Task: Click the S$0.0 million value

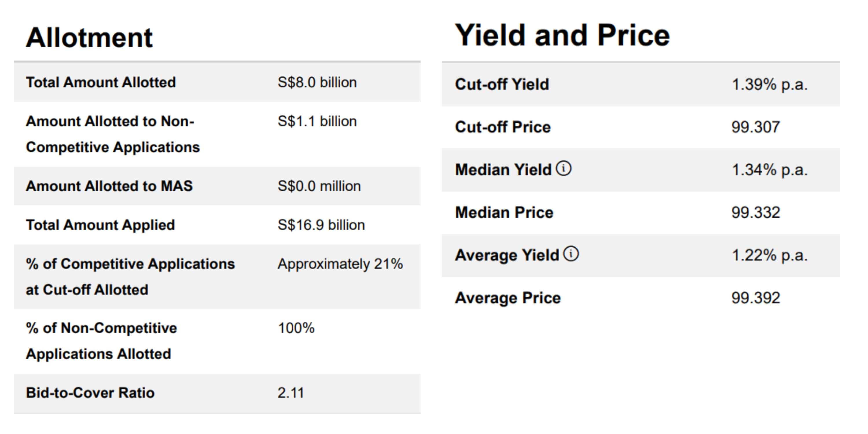Action: [x=319, y=186]
